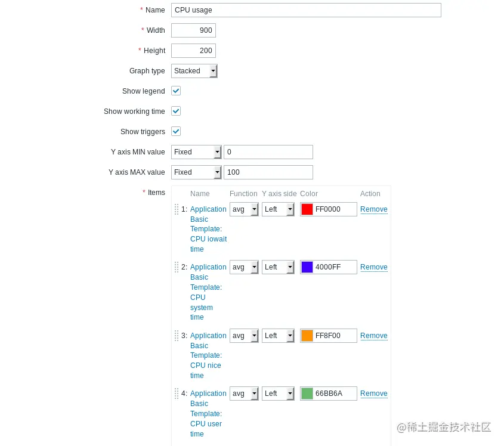Open the CPU iowait time item link
This screenshot has height=446, width=504.
pyautogui.click(x=208, y=229)
